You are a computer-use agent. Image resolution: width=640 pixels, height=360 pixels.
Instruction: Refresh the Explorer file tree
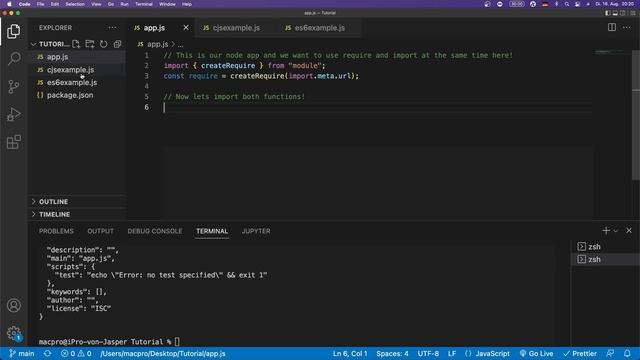[x=104, y=44]
